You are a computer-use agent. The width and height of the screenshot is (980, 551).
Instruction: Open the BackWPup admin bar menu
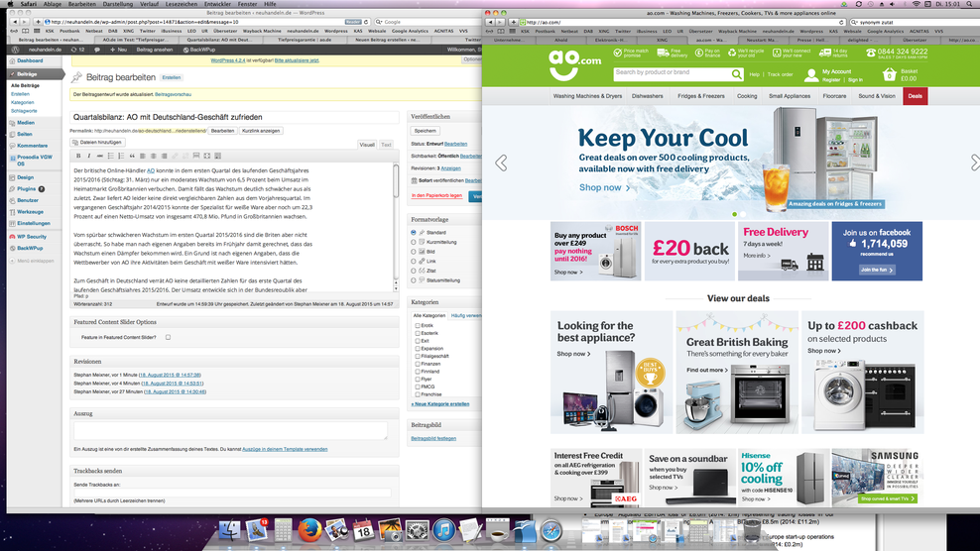[x=199, y=50]
